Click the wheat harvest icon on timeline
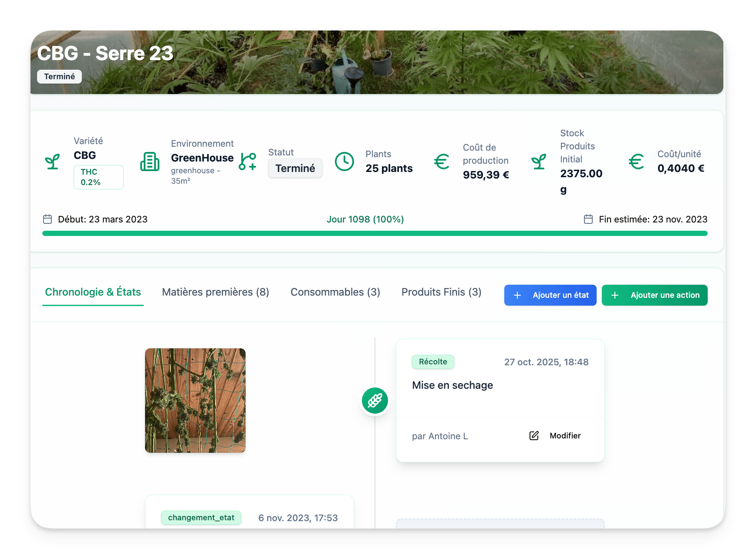 375,401
